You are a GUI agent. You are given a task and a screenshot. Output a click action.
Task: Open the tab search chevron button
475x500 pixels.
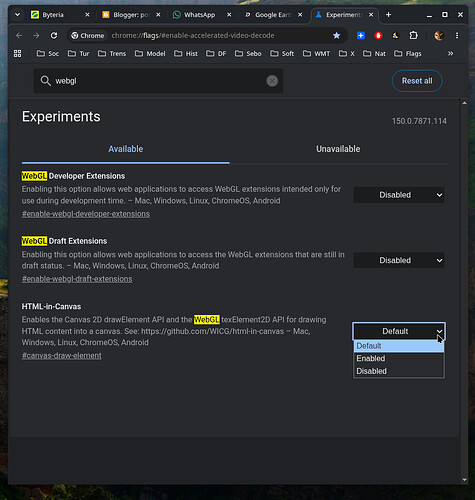pos(18,15)
